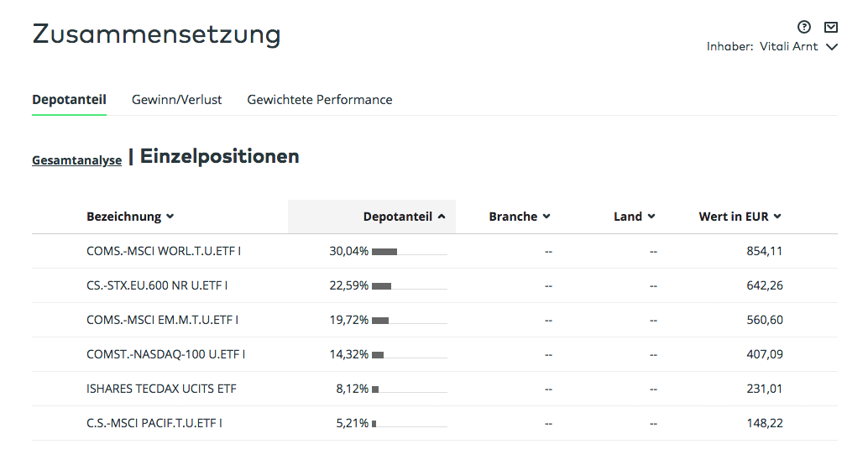Click the 30,04% share bar indicator
The width and height of the screenshot is (868, 460).
click(x=409, y=252)
